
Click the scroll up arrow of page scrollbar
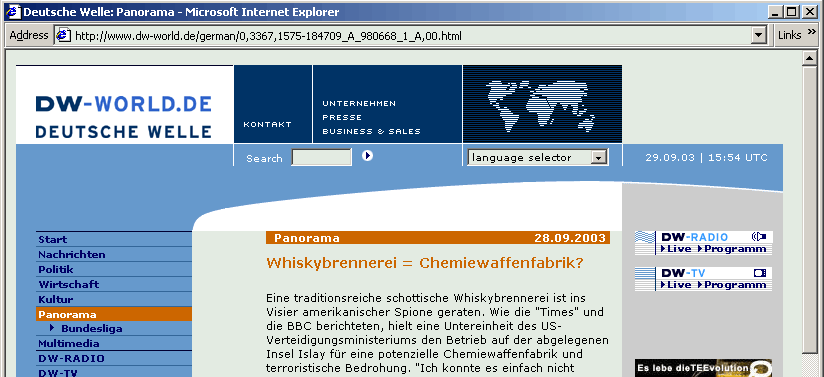809,58
